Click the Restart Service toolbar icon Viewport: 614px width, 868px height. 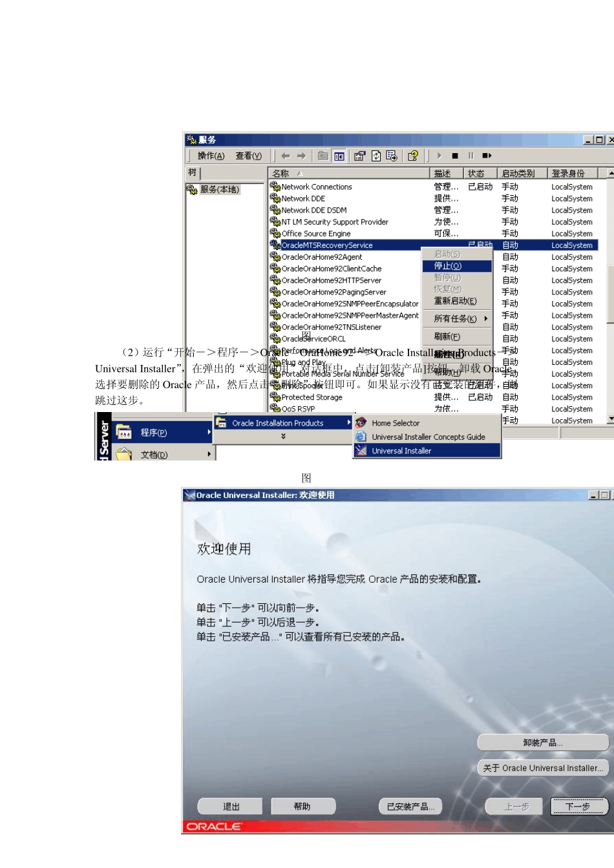(487, 156)
